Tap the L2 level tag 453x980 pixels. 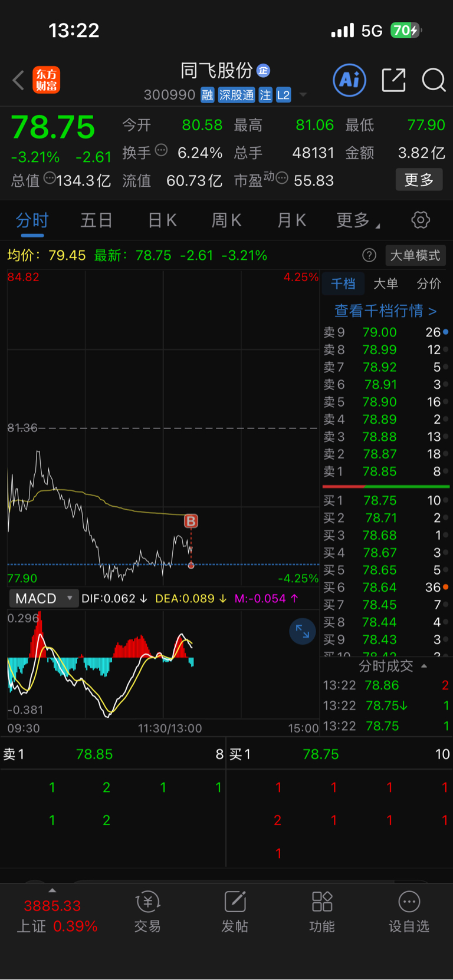pyautogui.click(x=284, y=95)
